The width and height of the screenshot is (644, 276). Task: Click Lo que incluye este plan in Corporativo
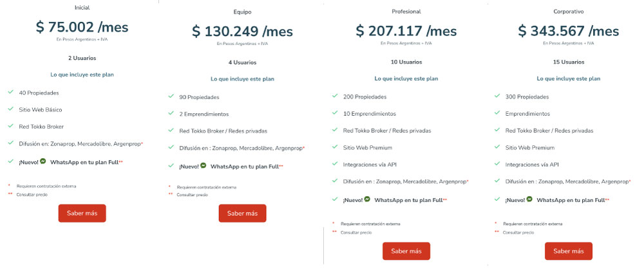point(569,78)
